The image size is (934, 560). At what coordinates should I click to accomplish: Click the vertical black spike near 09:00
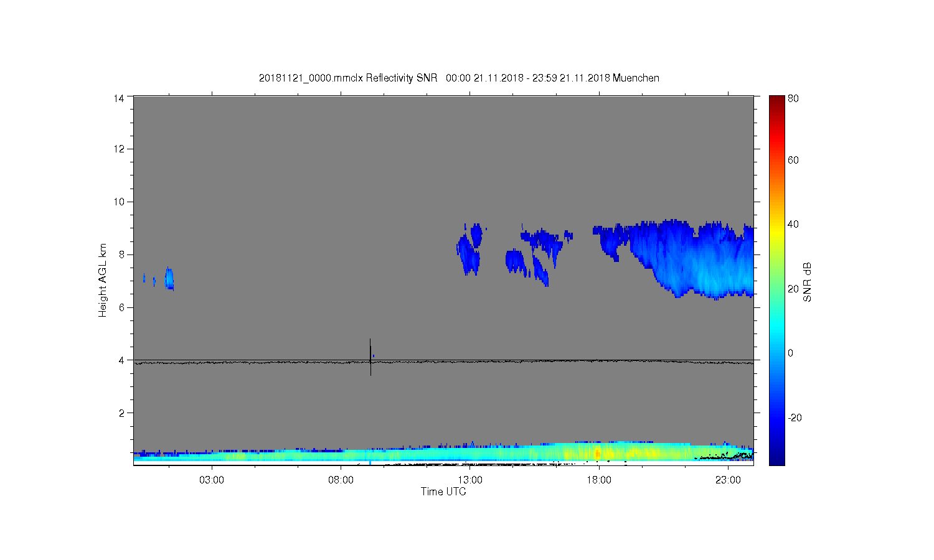370,357
